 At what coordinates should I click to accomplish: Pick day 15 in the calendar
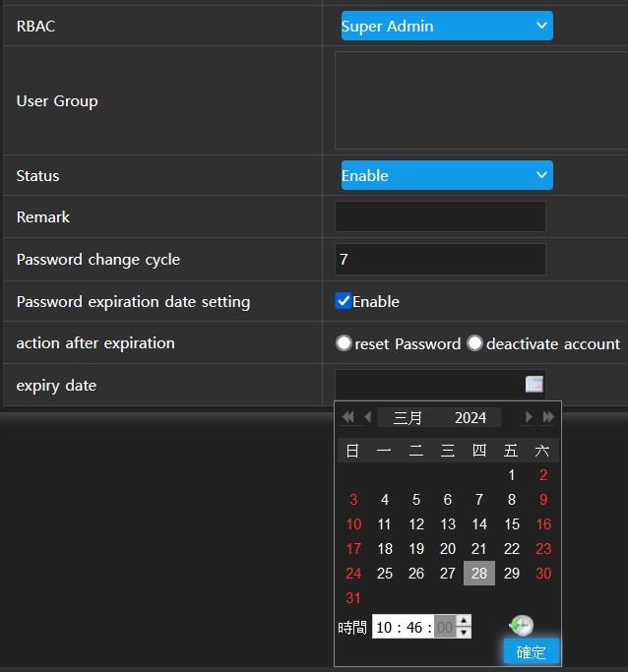(511, 524)
